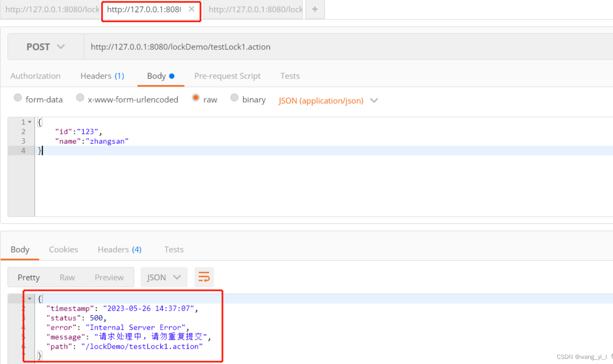
Task: Show response in Preview view
Action: coord(109,277)
